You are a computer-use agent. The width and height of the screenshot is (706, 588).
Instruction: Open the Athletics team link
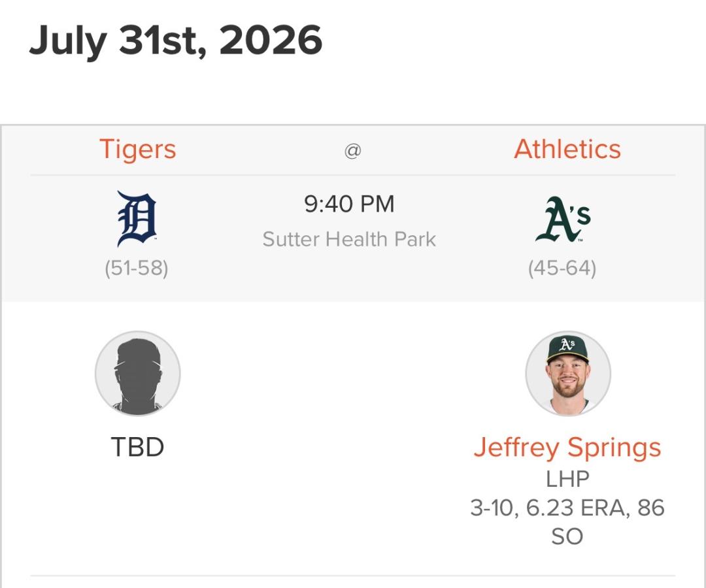click(567, 149)
